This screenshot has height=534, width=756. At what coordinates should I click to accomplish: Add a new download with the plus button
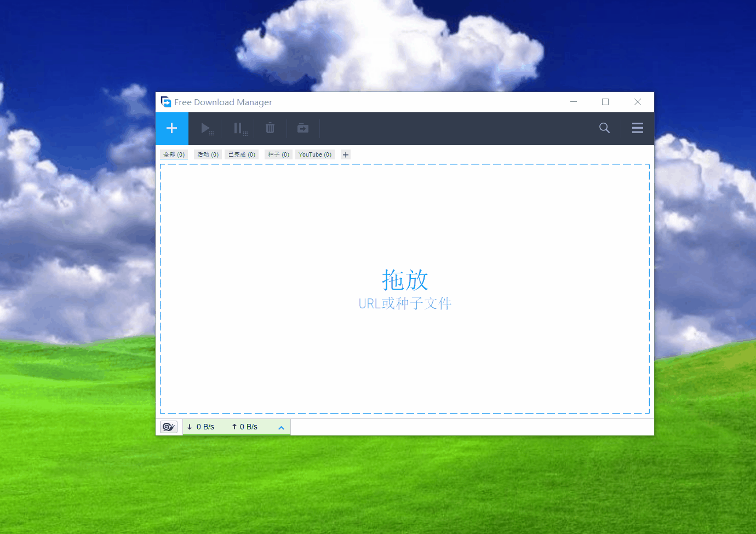tap(172, 128)
